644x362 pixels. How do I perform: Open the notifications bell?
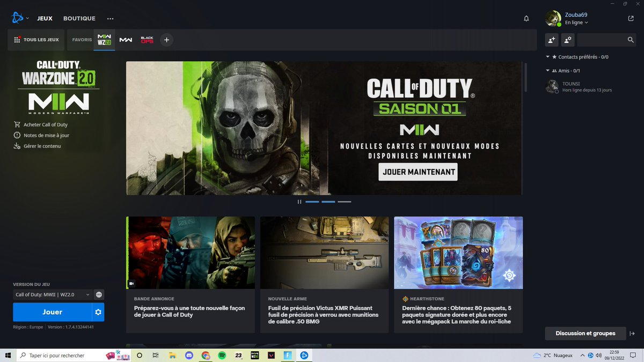(526, 18)
